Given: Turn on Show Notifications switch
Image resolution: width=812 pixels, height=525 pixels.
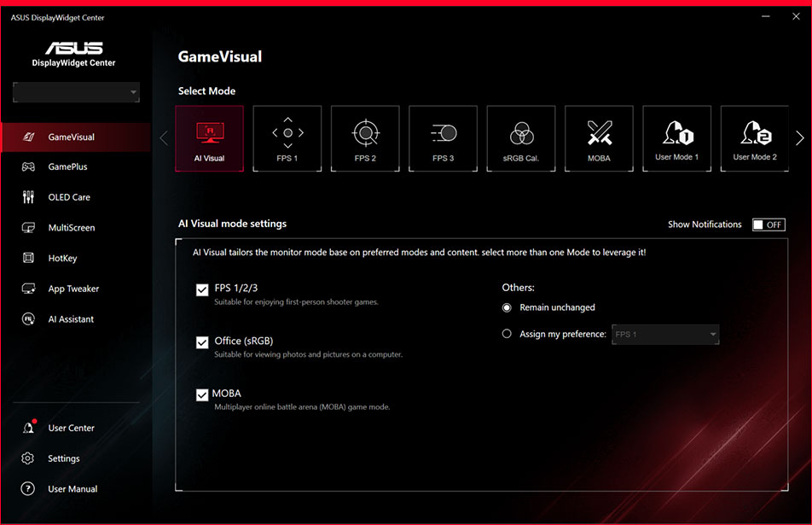Looking at the screenshot, I should pos(769,225).
